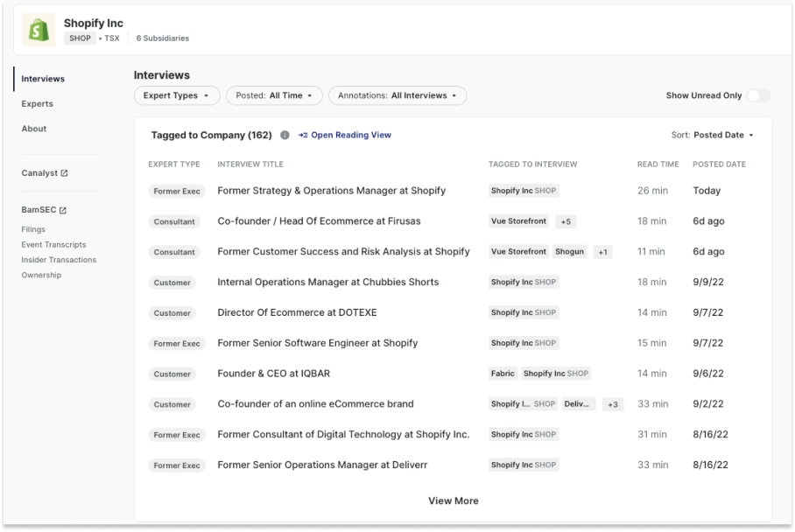
Task: Toggle the Show Unread Only switch
Action: pyautogui.click(x=758, y=95)
